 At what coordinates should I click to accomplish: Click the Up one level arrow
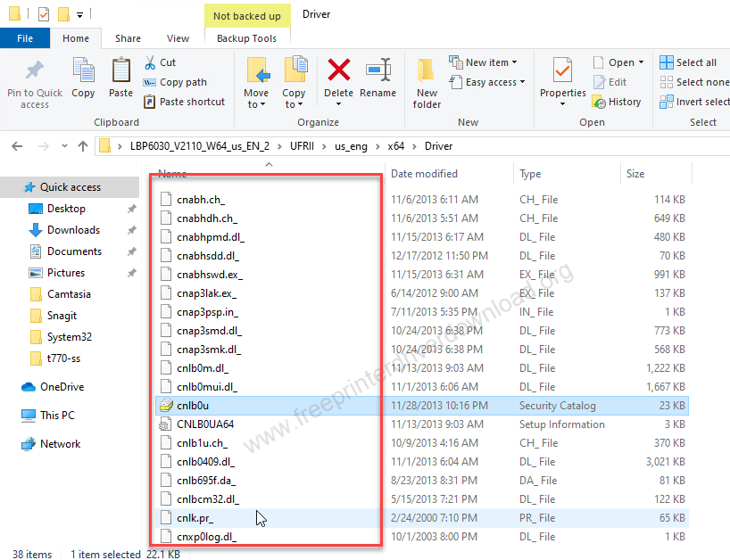(x=83, y=146)
